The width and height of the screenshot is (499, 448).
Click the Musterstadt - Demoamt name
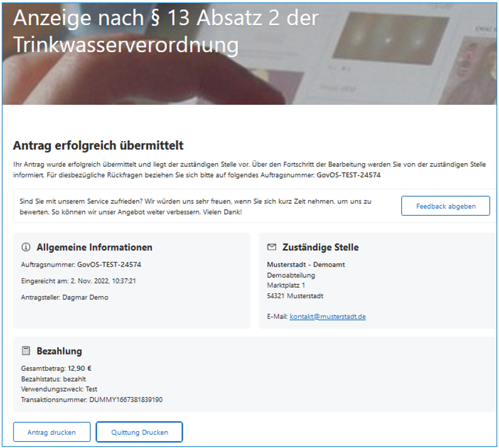tap(306, 265)
